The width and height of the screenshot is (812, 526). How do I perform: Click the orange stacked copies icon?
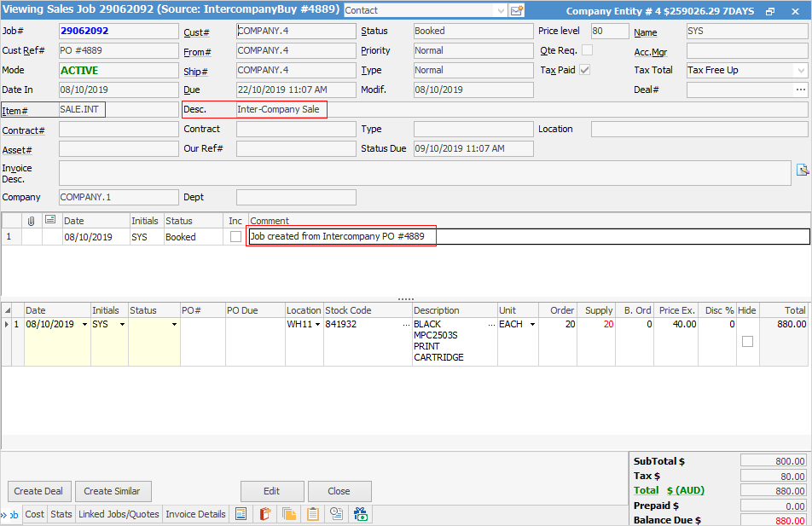tap(289, 514)
